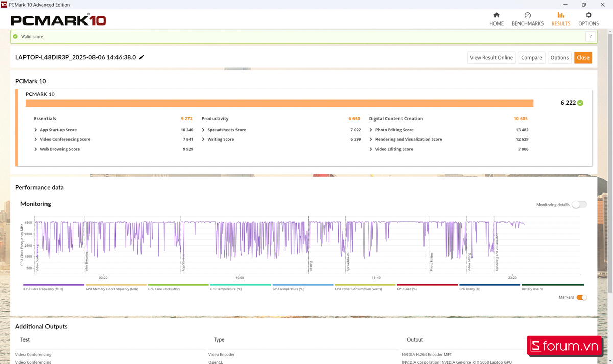The height and width of the screenshot is (364, 613).
Task: Click the Essentials score 9 272
Action: 186,119
